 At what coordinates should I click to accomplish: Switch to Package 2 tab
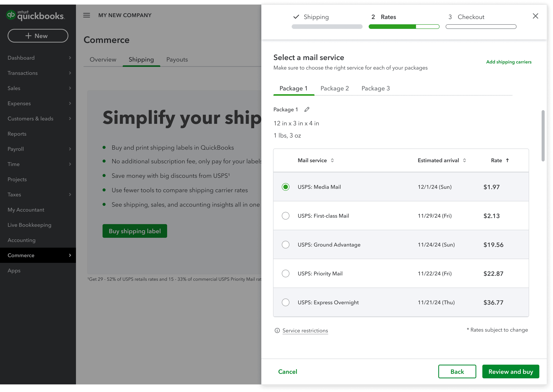coord(335,88)
